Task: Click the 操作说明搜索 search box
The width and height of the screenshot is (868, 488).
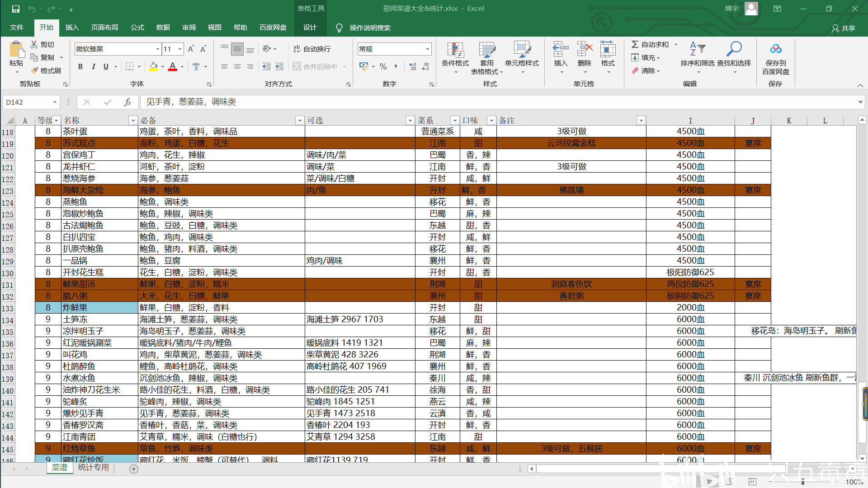Action: pos(370,28)
